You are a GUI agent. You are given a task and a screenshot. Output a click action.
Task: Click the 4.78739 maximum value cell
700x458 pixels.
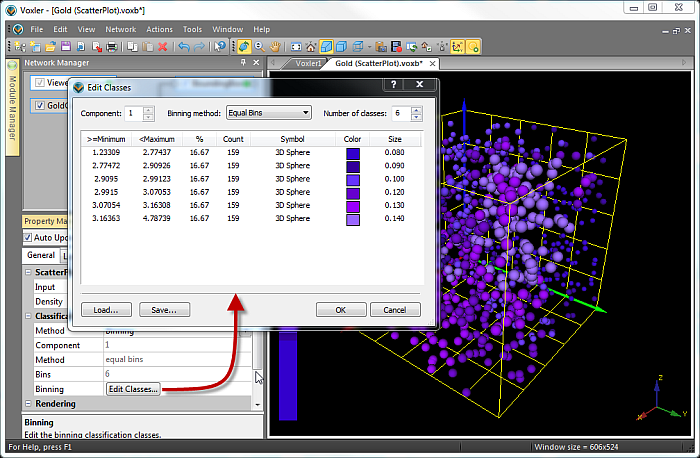point(156,218)
